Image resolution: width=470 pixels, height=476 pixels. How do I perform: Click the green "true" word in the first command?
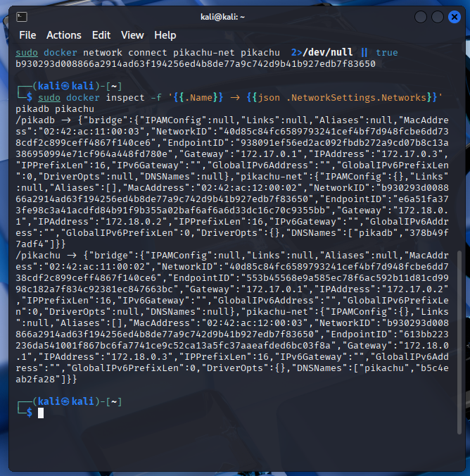pos(386,53)
